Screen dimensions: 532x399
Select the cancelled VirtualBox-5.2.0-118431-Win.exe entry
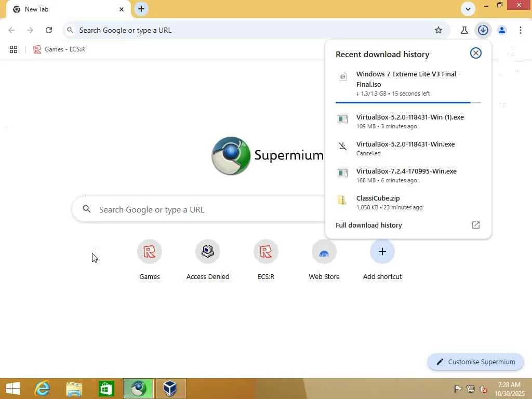point(408,149)
